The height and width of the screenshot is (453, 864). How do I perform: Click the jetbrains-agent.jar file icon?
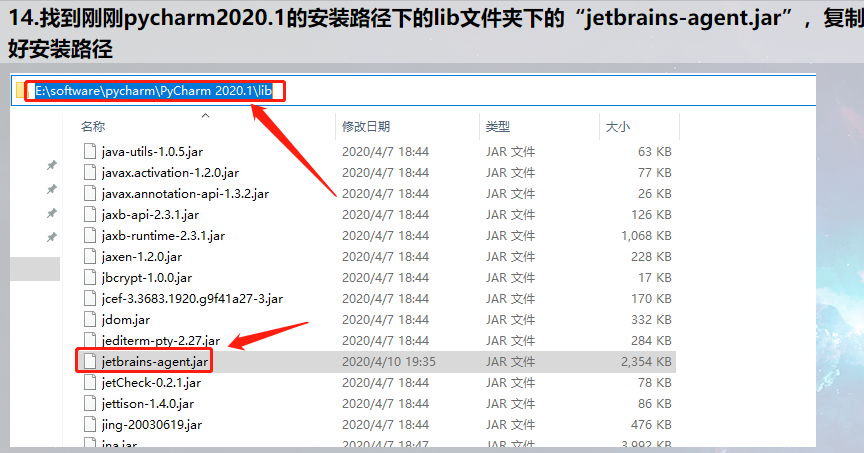click(x=90, y=361)
